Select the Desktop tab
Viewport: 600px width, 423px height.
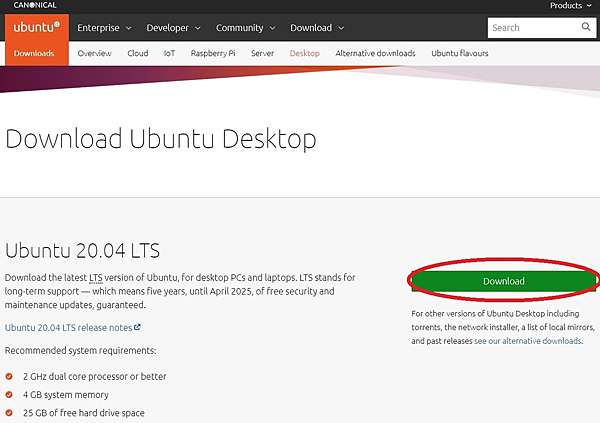pyautogui.click(x=305, y=53)
